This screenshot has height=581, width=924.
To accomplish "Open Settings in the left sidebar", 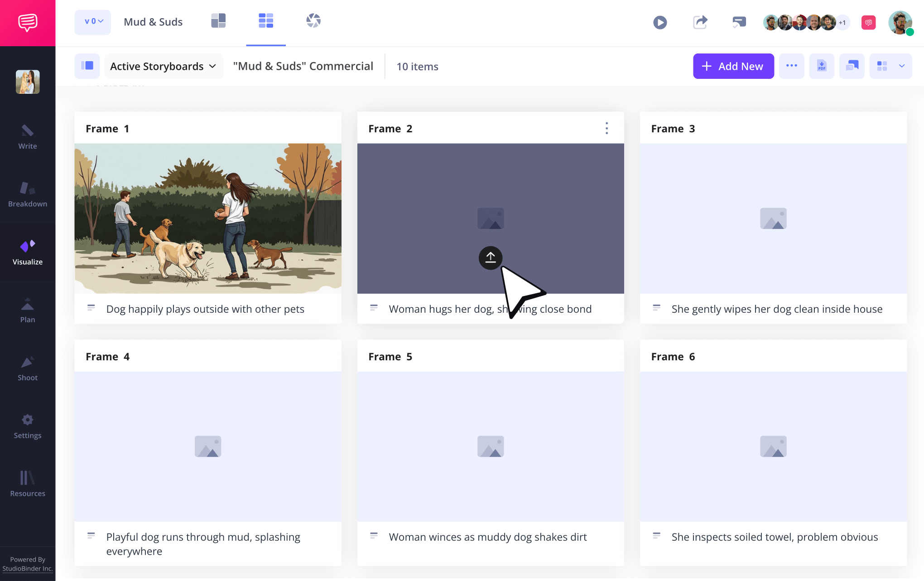I will coord(28,426).
